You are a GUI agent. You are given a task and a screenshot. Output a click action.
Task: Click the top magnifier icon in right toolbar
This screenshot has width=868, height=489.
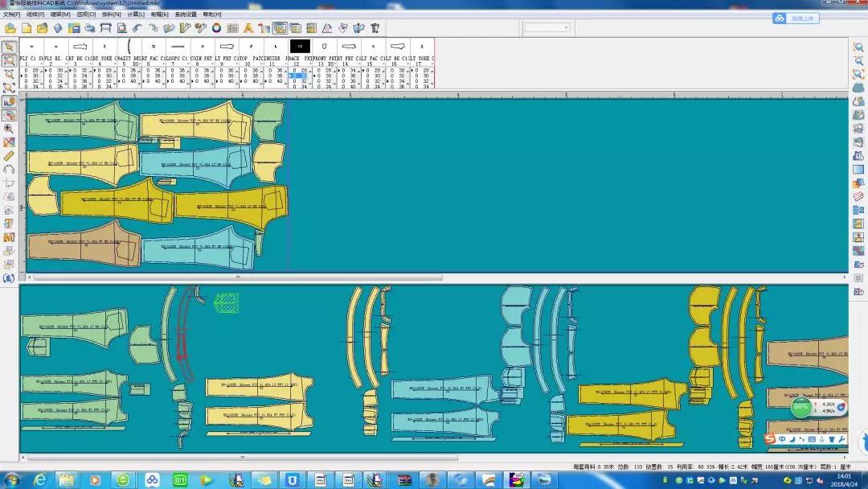[x=858, y=47]
